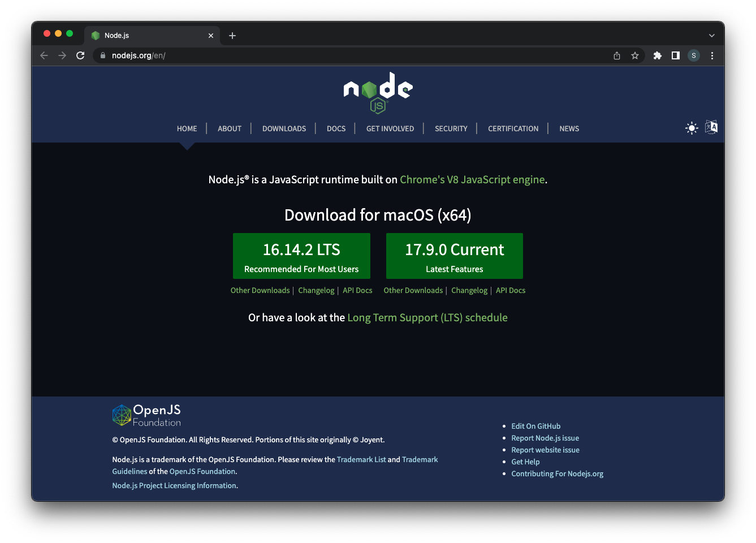Toggle the browser side panel icon
756x543 pixels.
[x=675, y=55]
